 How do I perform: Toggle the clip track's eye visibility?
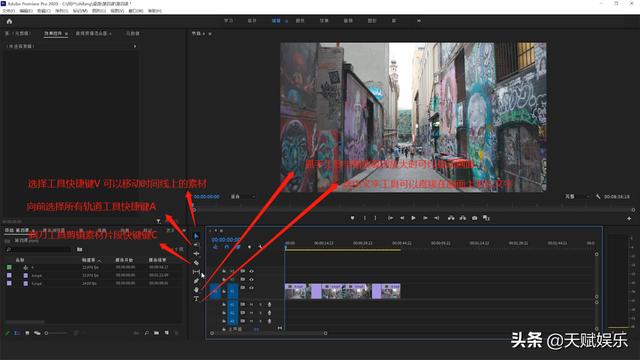pos(251,288)
